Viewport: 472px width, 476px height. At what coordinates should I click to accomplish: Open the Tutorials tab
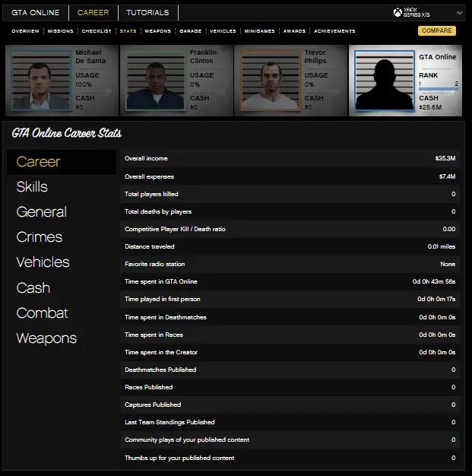coord(147,12)
